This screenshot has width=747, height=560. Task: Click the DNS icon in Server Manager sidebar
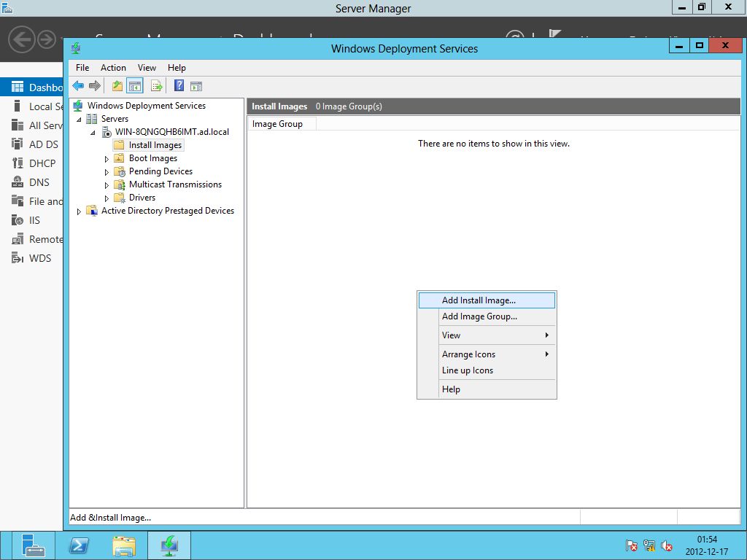[18, 182]
